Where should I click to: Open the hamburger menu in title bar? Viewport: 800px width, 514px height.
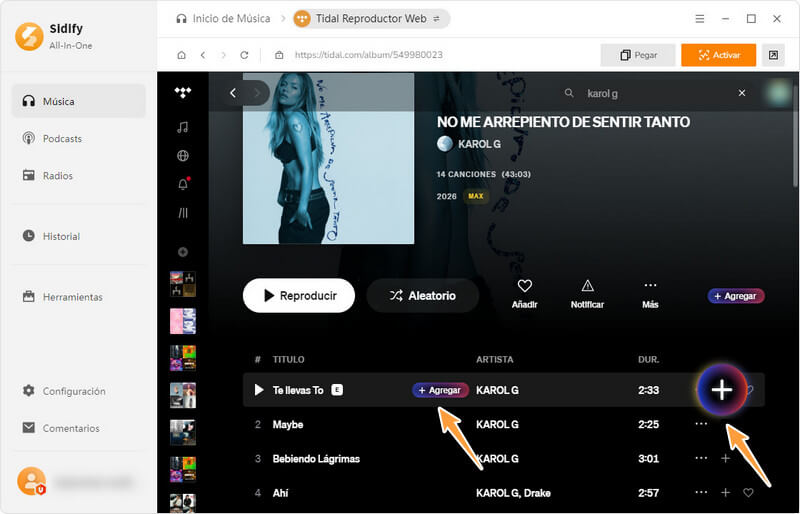pos(699,19)
